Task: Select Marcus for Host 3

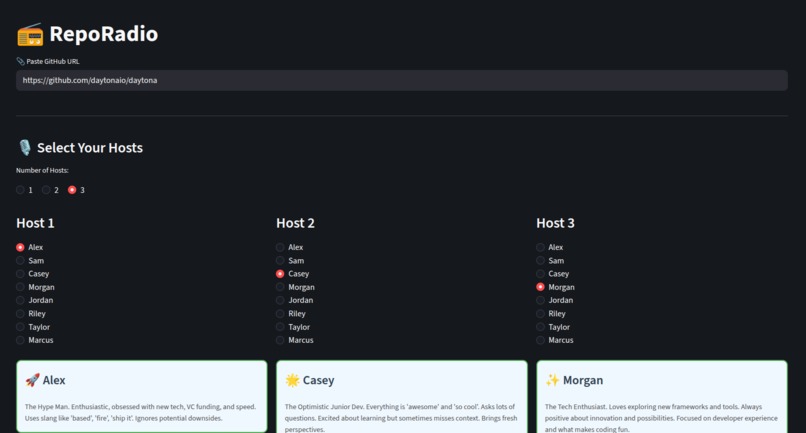Action: 555,340
